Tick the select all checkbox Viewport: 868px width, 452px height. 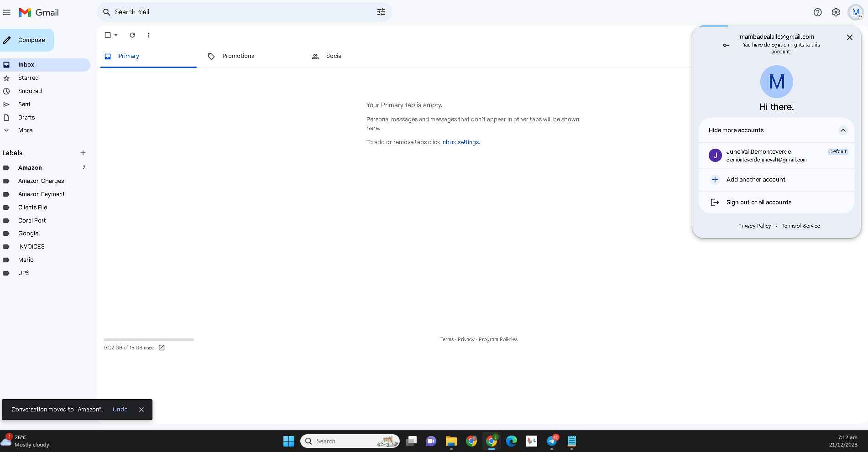(x=108, y=35)
